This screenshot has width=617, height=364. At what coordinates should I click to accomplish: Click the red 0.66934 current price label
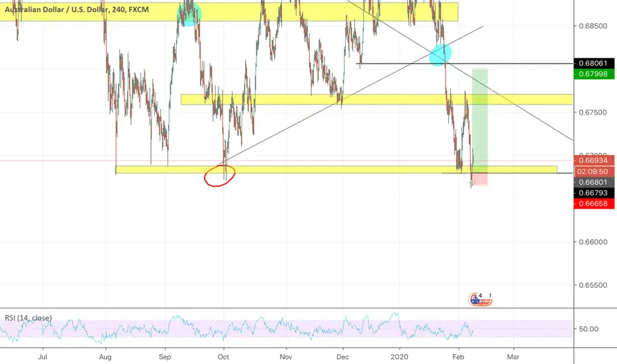click(x=594, y=161)
